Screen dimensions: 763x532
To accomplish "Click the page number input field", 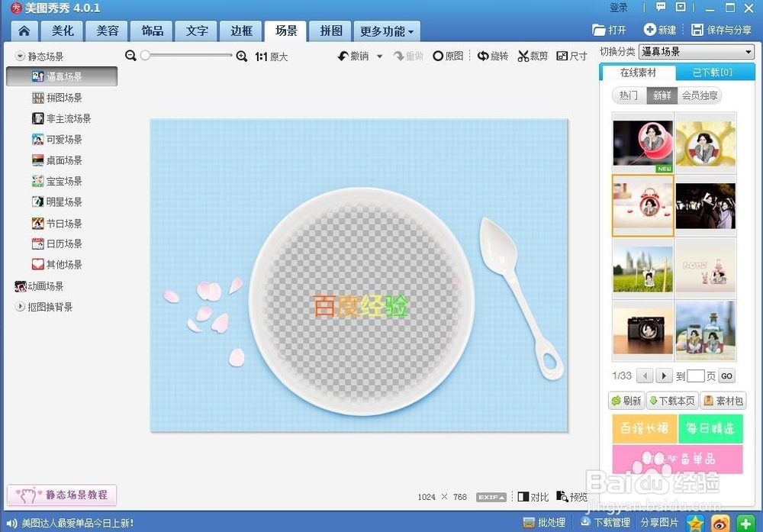I will click(695, 376).
